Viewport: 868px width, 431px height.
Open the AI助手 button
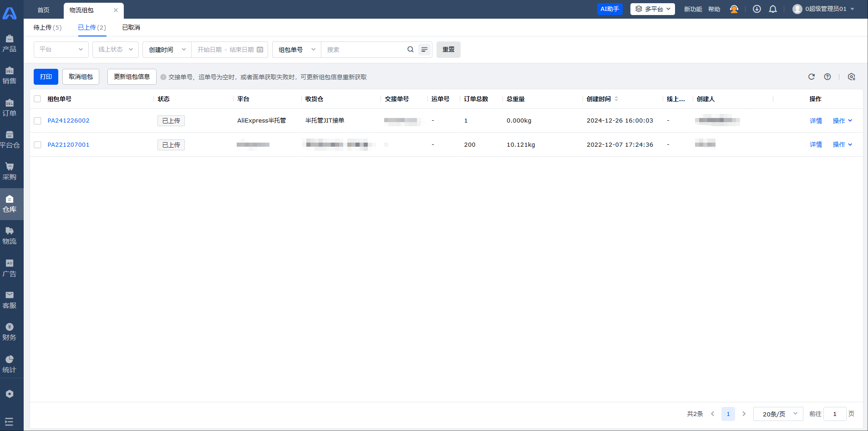[x=610, y=9]
